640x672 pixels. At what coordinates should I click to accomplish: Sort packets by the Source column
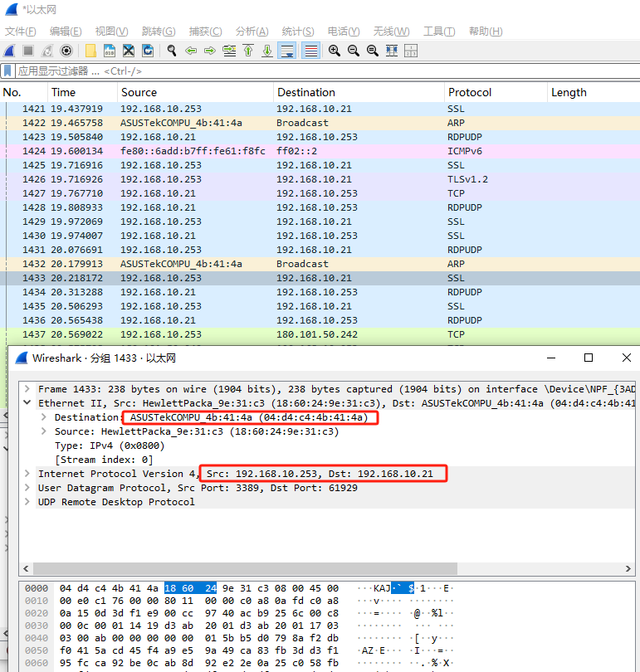pyautogui.click(x=195, y=93)
